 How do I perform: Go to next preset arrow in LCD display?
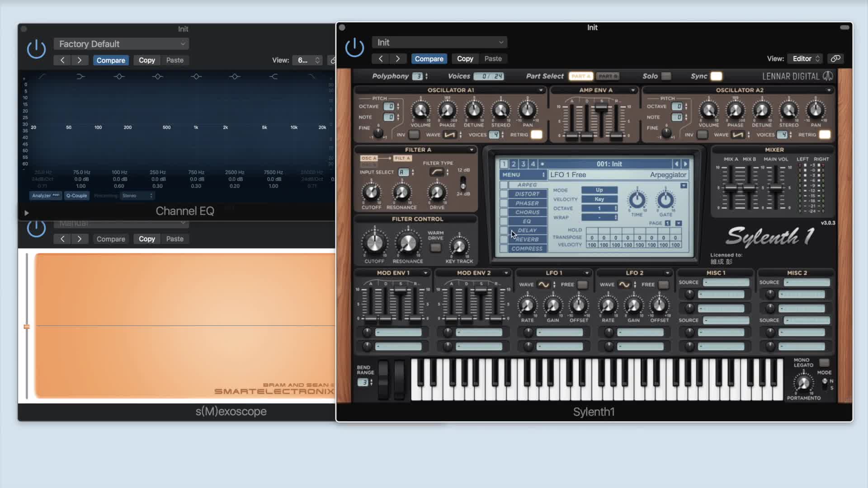coord(685,164)
